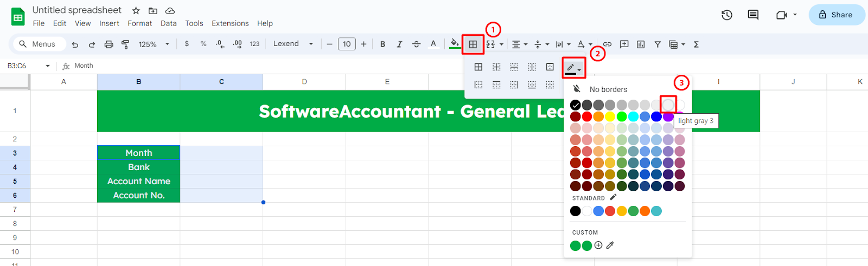868x266 pixels.
Task: Toggle strikethrough formatting
Action: 416,44
